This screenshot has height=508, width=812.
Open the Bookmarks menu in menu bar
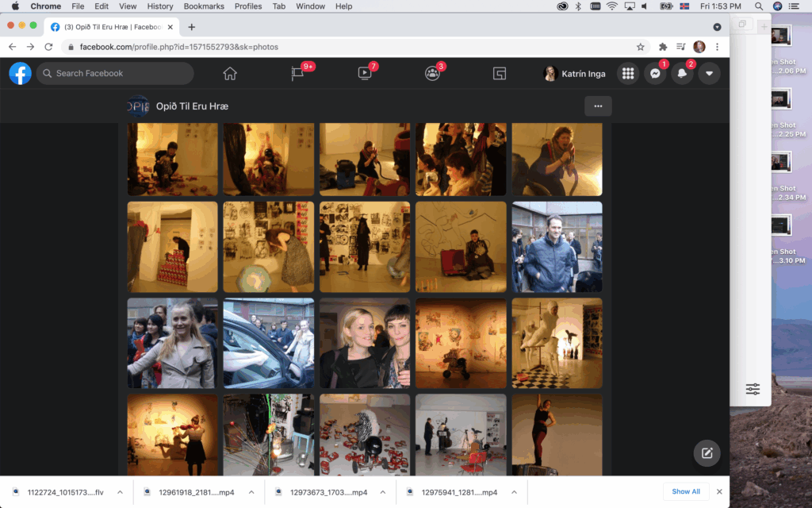[204, 6]
